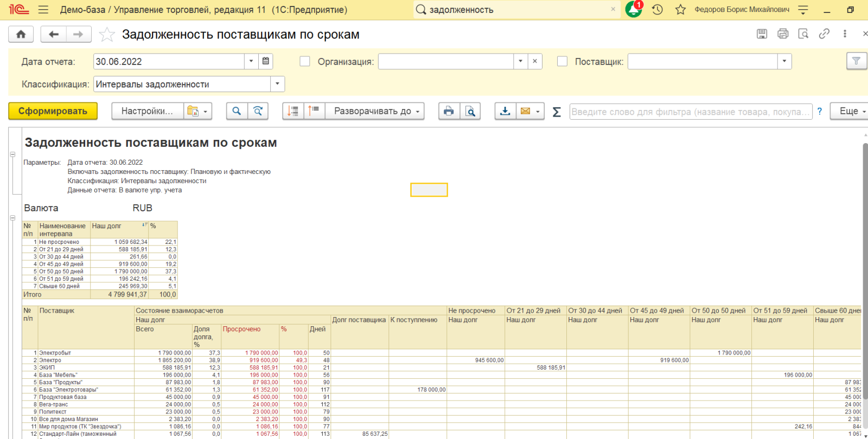Add this report to favorites star

pyautogui.click(x=107, y=35)
